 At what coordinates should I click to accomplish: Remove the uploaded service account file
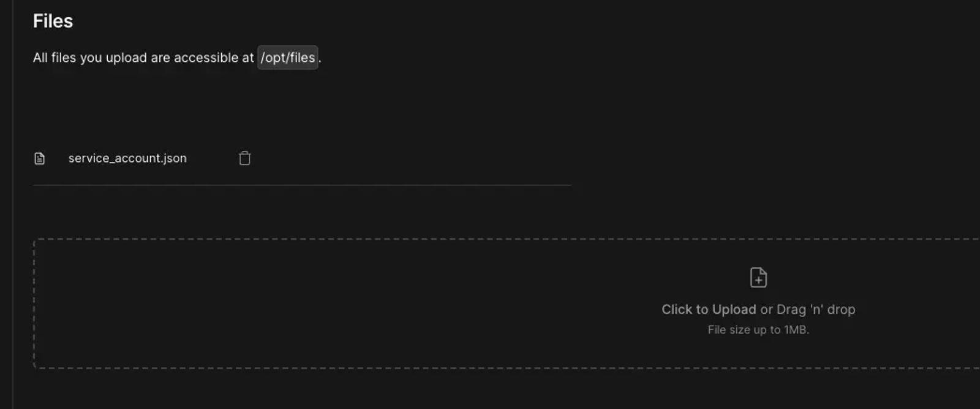244,158
